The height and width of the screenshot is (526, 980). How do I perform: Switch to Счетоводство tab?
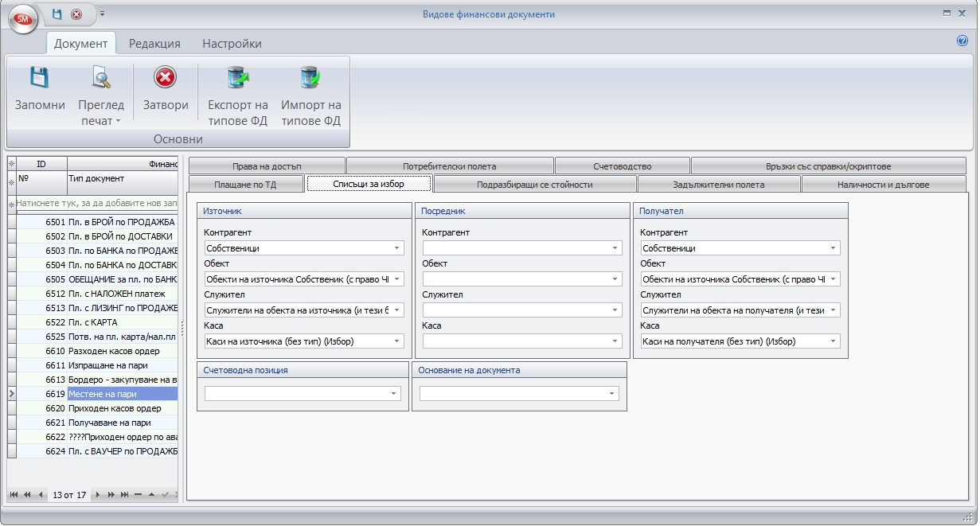pyautogui.click(x=623, y=166)
